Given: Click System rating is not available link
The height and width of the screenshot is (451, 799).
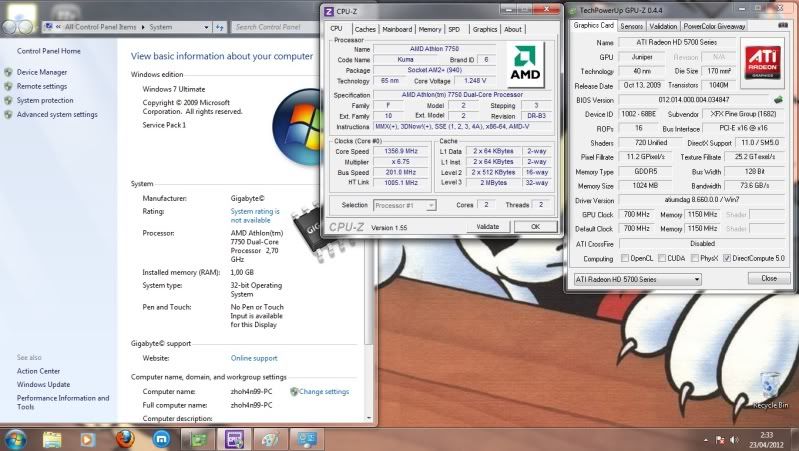Looking at the screenshot, I should pos(255,216).
